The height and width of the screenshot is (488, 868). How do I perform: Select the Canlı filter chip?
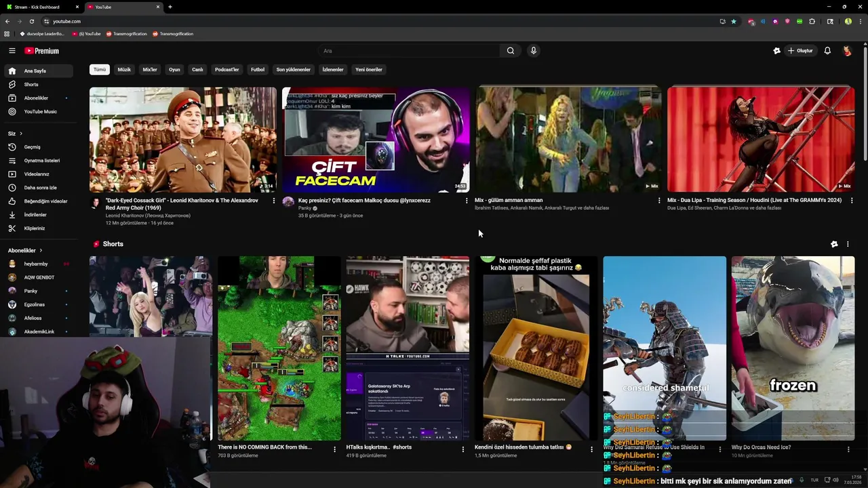(197, 70)
